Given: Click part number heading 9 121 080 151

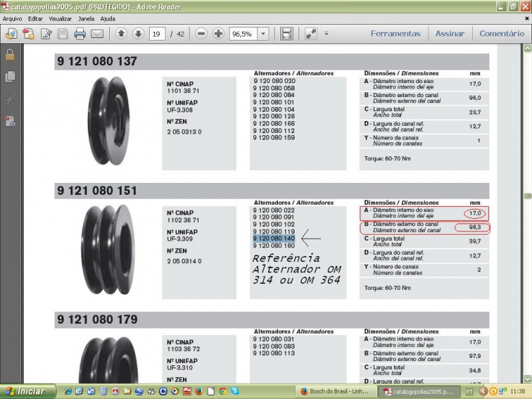Looking at the screenshot, I should point(97,191).
